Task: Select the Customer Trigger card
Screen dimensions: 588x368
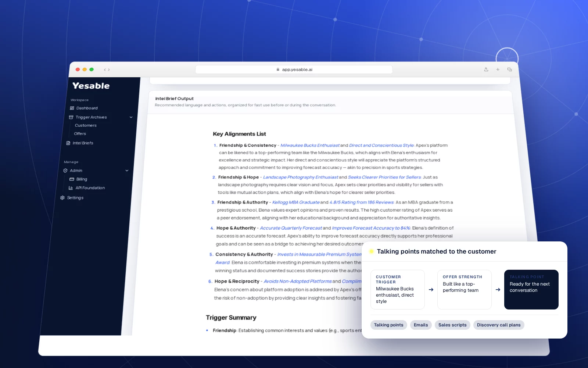Action: (x=398, y=290)
